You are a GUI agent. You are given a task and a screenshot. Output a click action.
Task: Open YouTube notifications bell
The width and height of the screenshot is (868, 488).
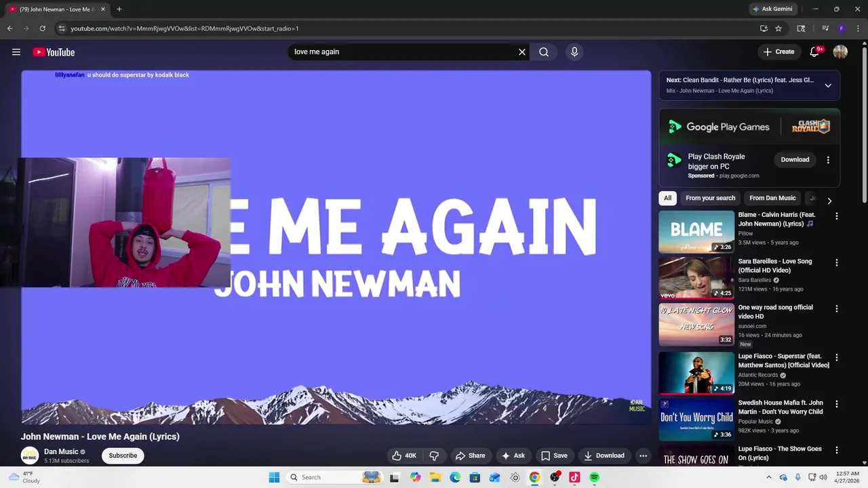(x=815, y=52)
